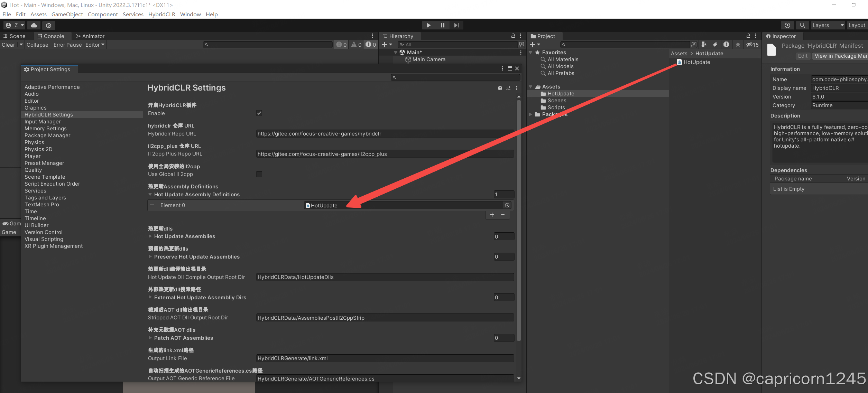The image size is (868, 393).
Task: Click the HybridCLR settings help icon
Action: 500,88
